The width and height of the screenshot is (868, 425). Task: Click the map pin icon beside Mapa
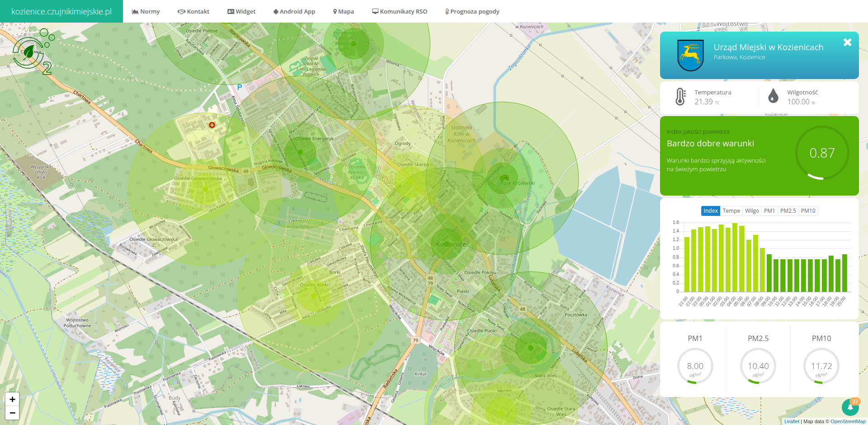pos(335,12)
